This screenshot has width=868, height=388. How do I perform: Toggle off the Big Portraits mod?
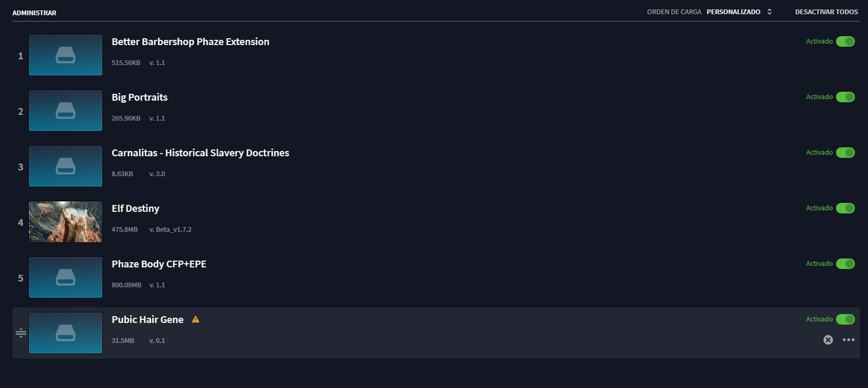845,97
